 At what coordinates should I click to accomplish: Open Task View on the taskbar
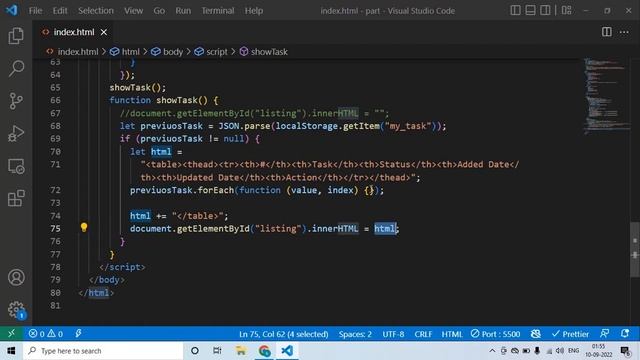pos(217,351)
